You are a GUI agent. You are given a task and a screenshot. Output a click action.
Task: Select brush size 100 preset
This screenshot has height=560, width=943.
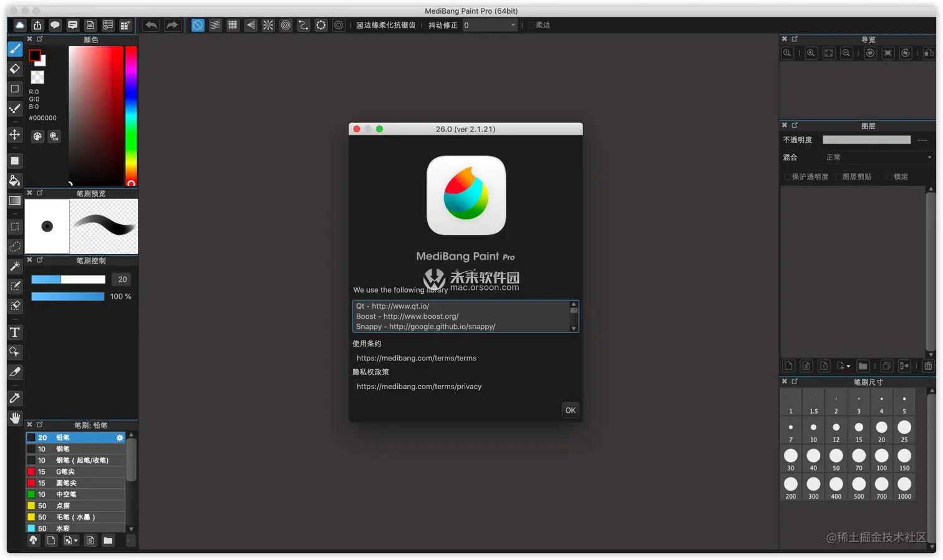(x=881, y=460)
